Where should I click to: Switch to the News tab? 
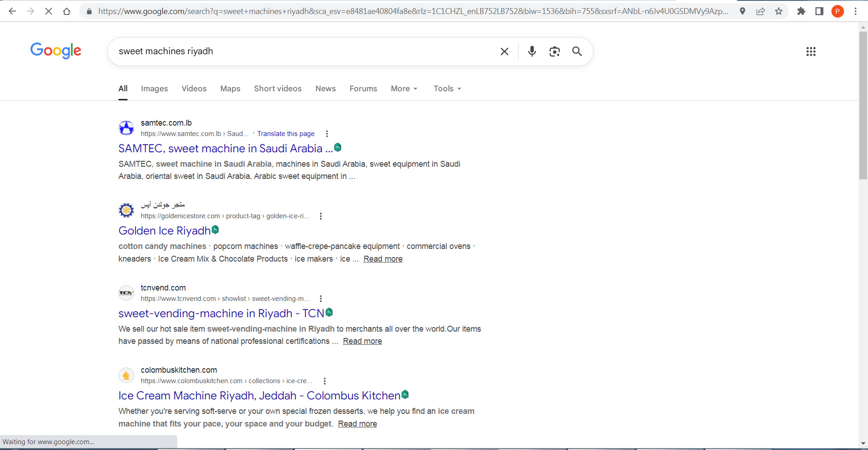coord(325,89)
